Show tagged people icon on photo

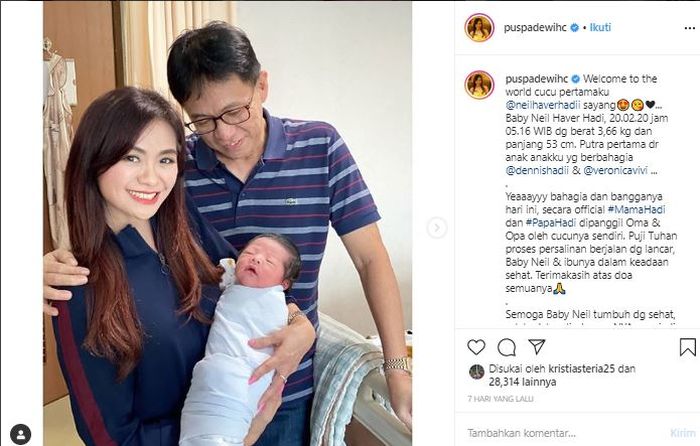(21, 434)
